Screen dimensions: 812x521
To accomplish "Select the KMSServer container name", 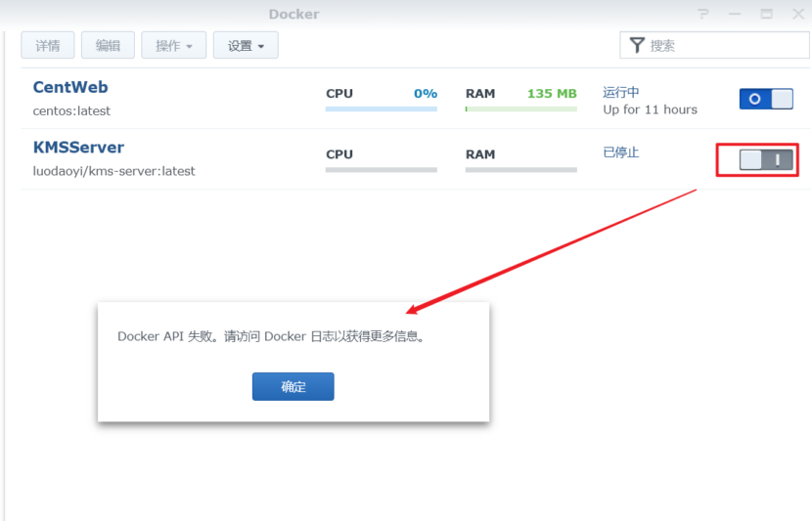I will pyautogui.click(x=78, y=148).
